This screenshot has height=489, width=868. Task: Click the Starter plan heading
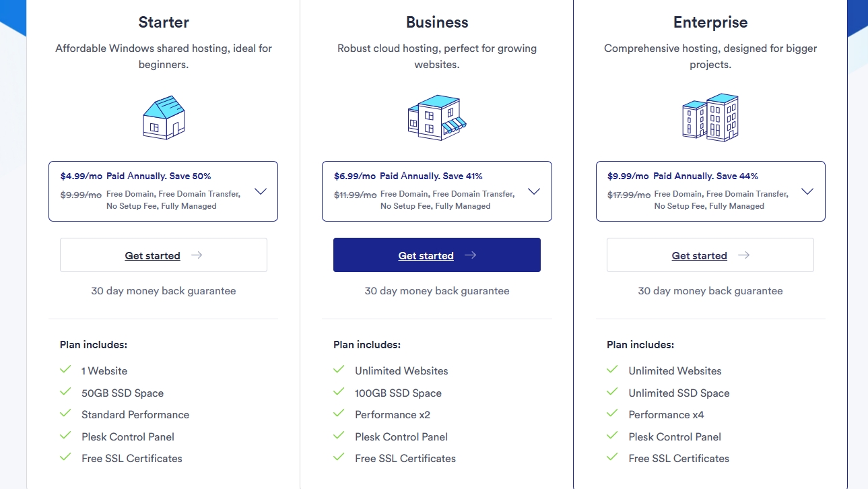tap(164, 22)
